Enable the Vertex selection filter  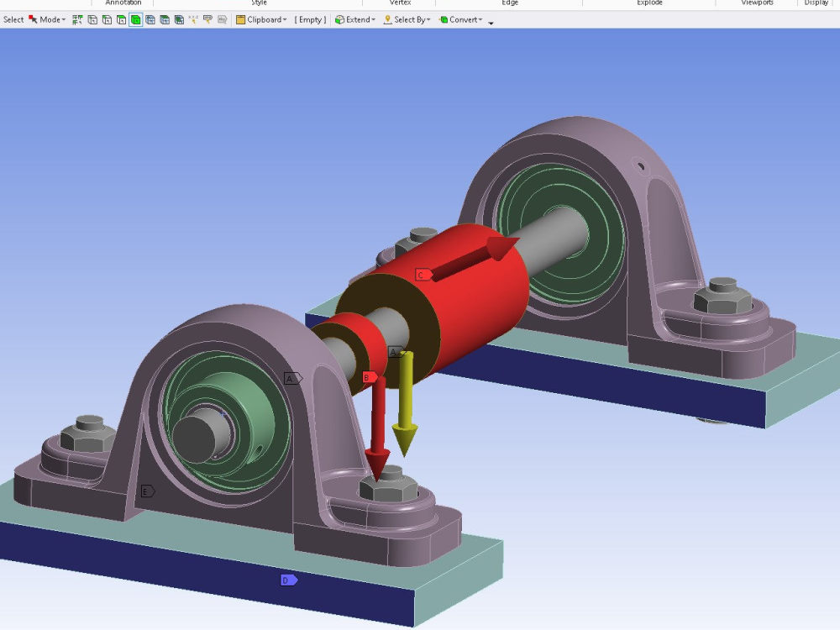pyautogui.click(x=92, y=20)
